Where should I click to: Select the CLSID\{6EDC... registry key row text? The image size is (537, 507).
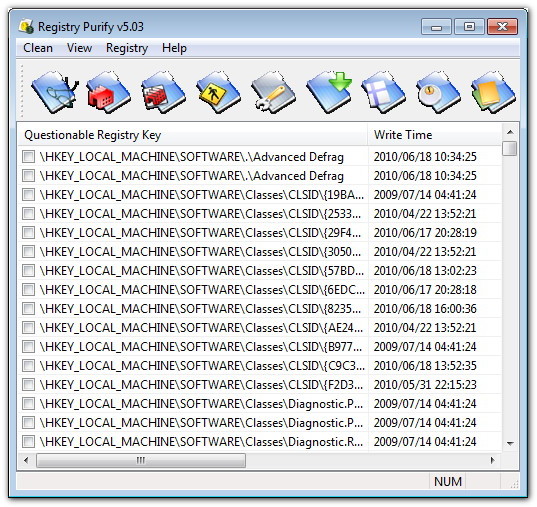pos(202,290)
